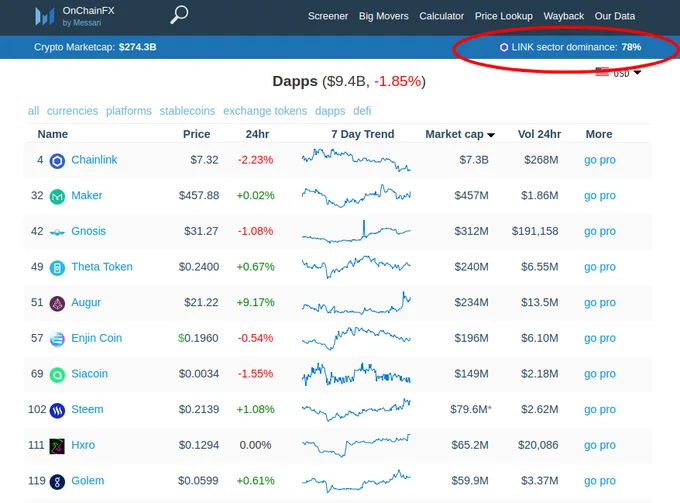Screen dimensions: 680x503
Task: Click the Gnosis coin icon
Action: (x=57, y=232)
